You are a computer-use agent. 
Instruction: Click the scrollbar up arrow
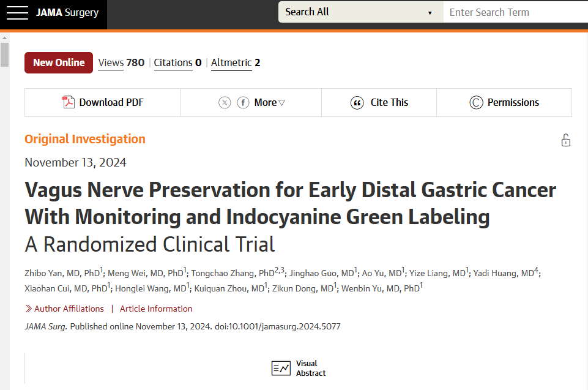tap(4, 38)
